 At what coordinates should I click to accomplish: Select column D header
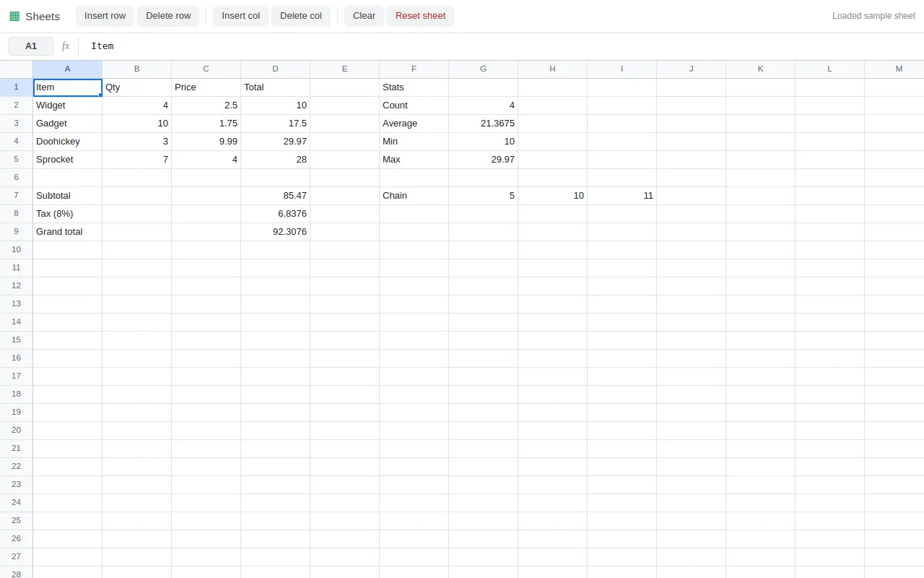[276, 69]
